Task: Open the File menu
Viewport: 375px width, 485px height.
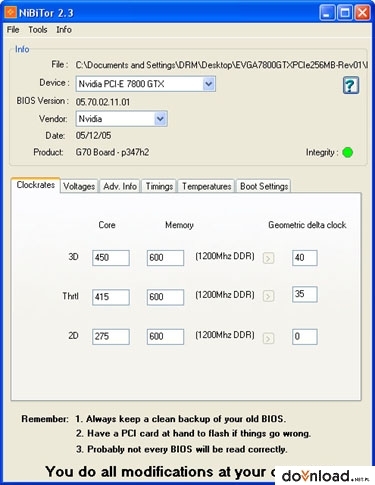Action: pos(13,30)
